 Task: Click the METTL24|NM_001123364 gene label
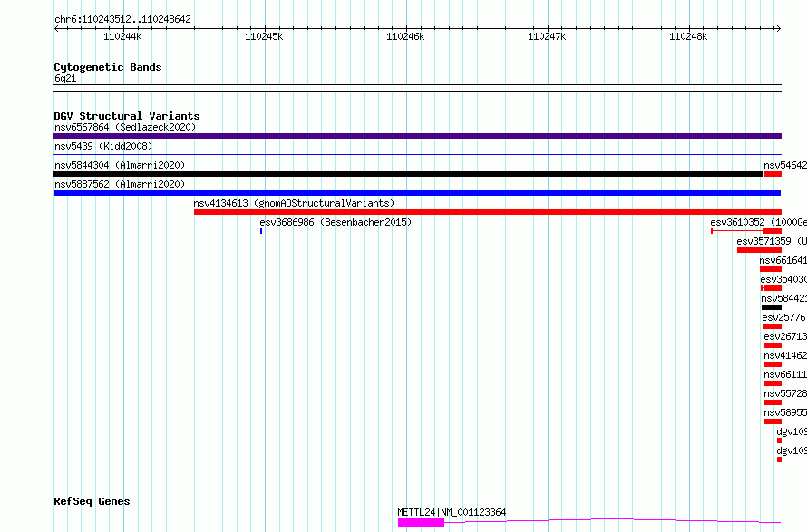[452, 512]
